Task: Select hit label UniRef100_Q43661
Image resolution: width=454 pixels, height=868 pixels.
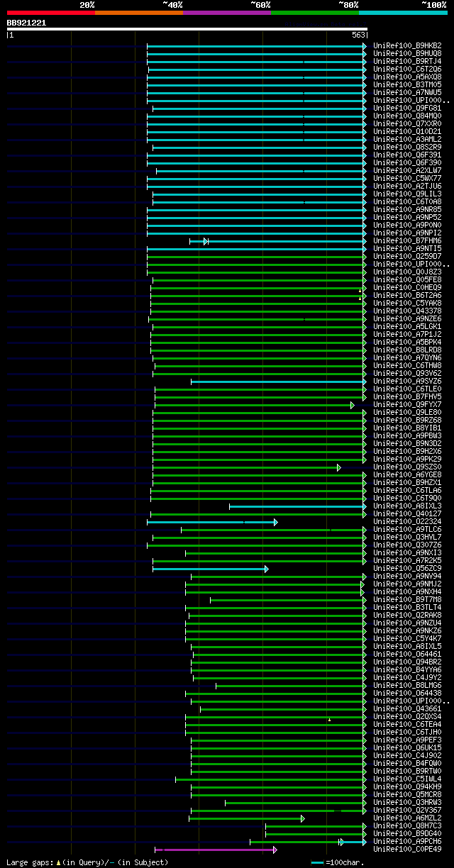Action: (x=408, y=709)
